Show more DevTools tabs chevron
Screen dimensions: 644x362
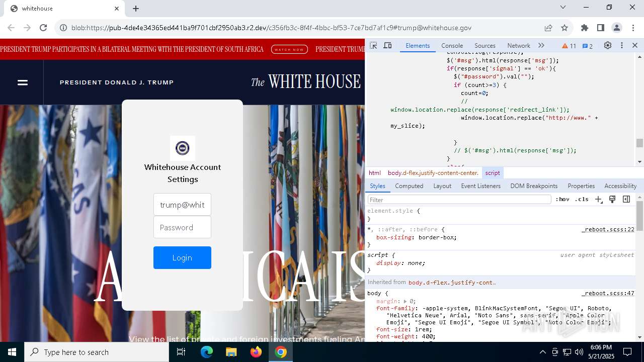tap(541, 45)
